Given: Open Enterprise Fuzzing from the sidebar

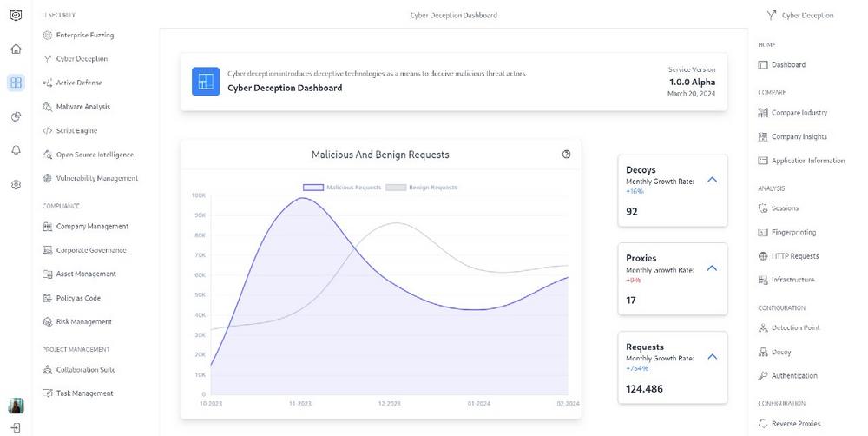Looking at the screenshot, I should tap(84, 36).
